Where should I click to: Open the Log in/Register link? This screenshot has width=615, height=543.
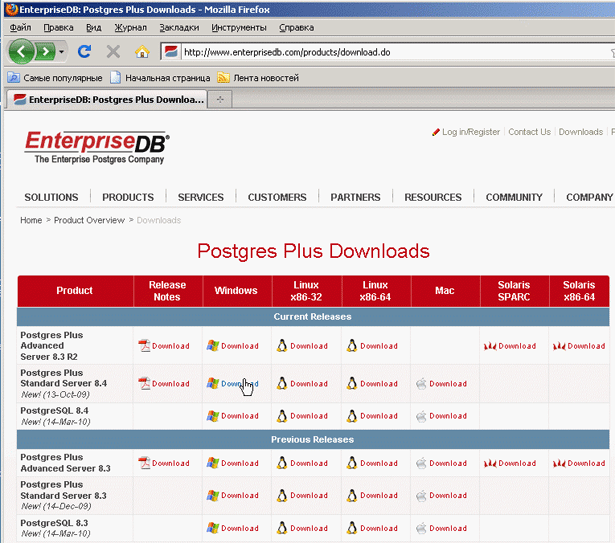coord(471,132)
